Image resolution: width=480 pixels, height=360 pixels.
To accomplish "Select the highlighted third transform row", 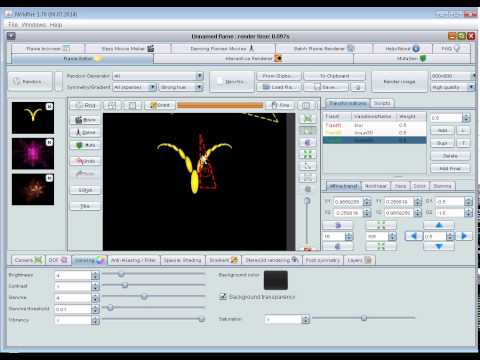I will [x=374, y=140].
